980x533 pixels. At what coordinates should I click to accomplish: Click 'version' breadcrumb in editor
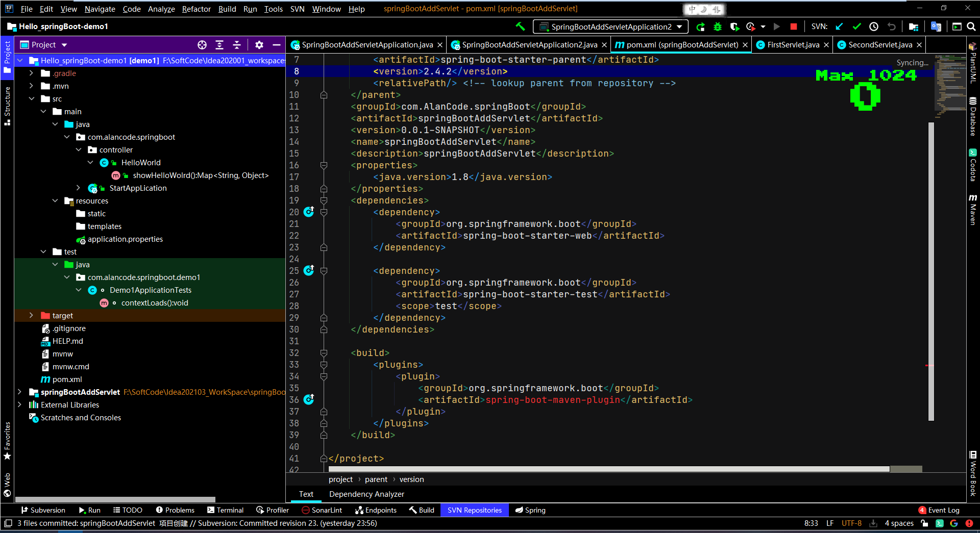pos(411,479)
